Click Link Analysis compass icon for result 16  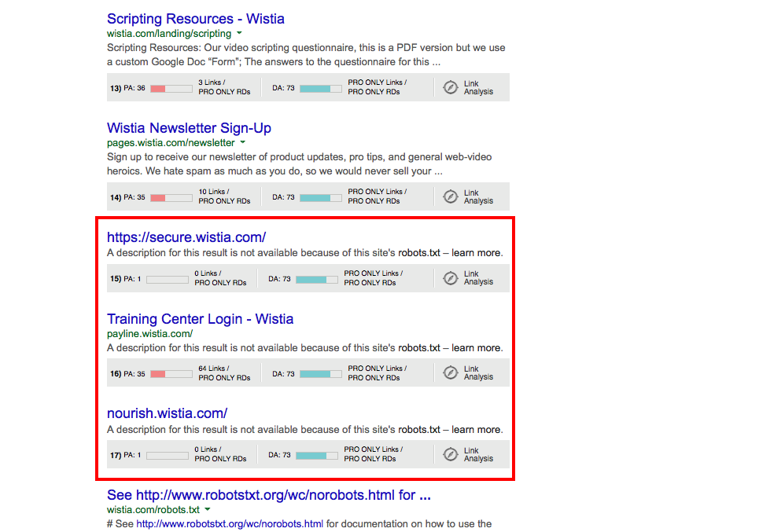pyautogui.click(x=451, y=373)
